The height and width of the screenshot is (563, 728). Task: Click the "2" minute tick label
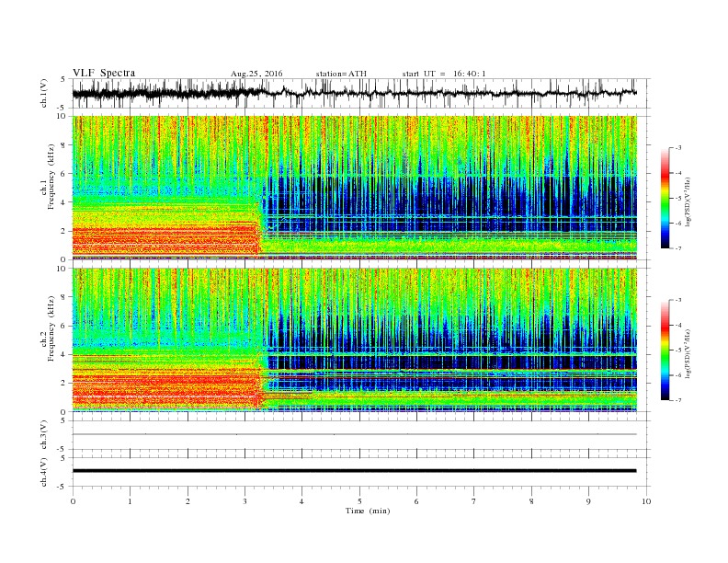click(188, 501)
